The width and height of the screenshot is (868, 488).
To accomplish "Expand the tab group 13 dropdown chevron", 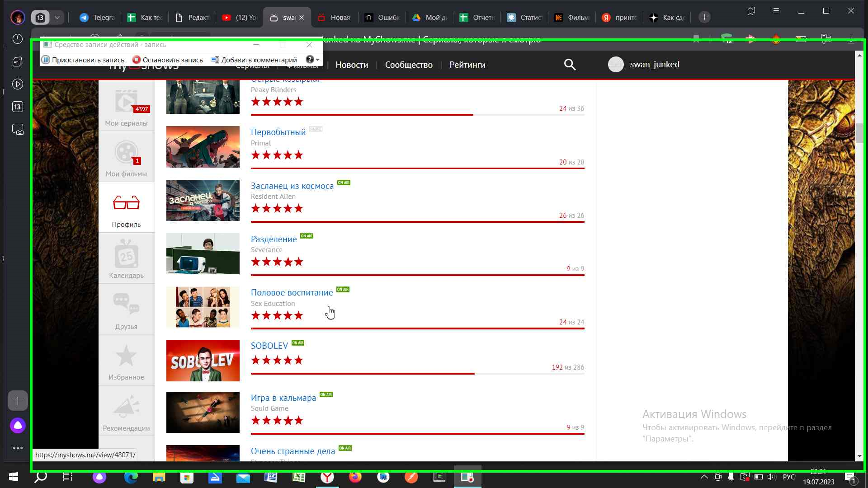I will click(x=57, y=18).
